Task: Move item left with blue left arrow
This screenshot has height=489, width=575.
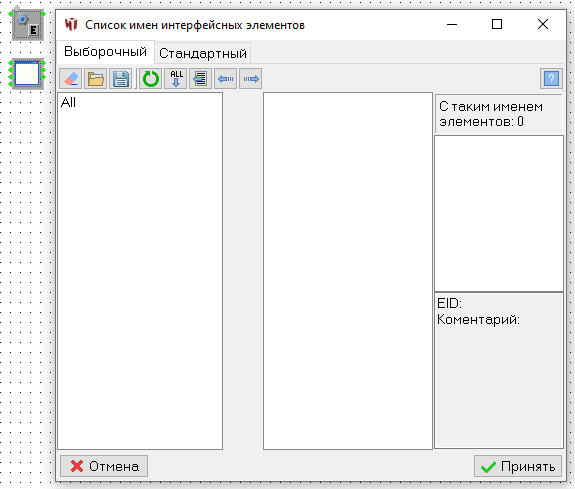Action: click(x=226, y=79)
